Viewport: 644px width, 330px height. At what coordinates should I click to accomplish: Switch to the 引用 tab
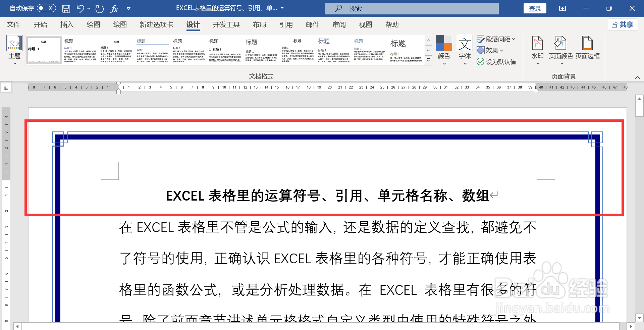point(286,24)
